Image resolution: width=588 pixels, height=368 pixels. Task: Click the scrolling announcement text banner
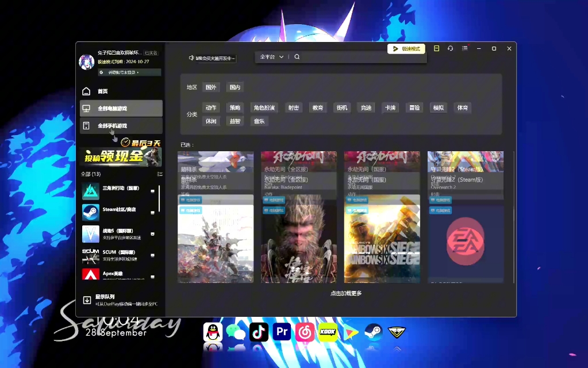215,58
